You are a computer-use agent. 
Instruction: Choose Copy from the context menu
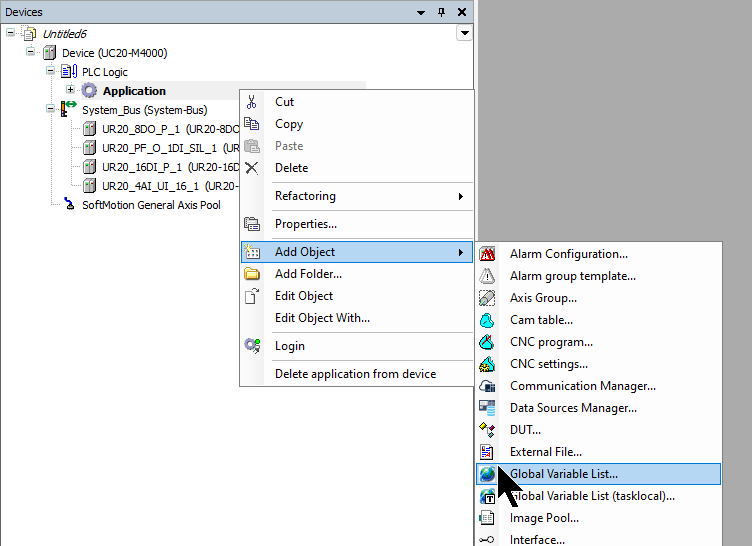(x=356, y=124)
